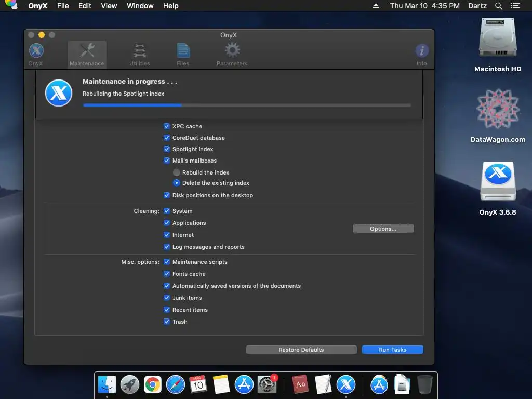Toggle the Fonts cache checkbox
This screenshot has height=399, width=532.
(167, 274)
